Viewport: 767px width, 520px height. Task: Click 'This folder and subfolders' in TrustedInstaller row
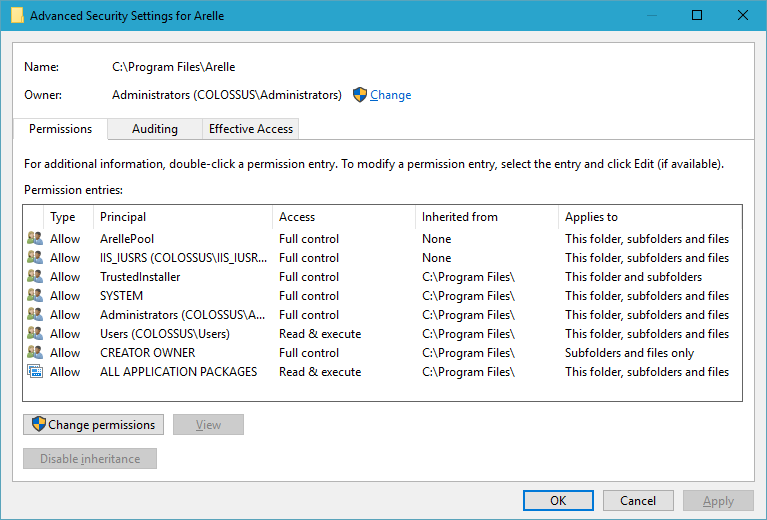pos(633,277)
